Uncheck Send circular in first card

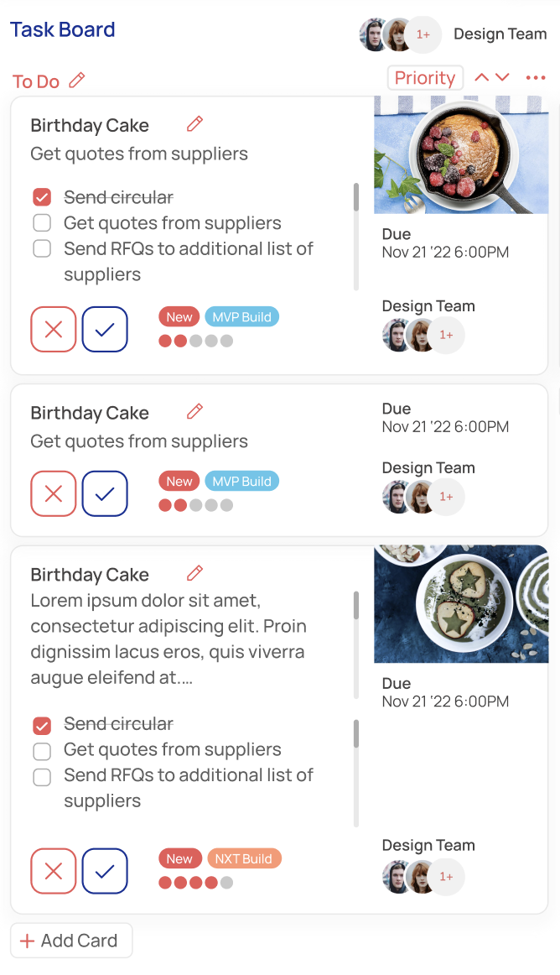[42, 197]
